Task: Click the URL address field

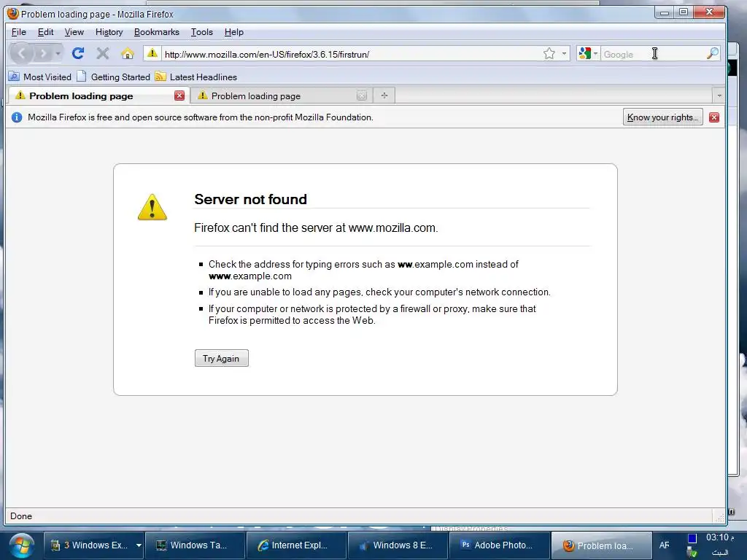Action: click(352, 54)
